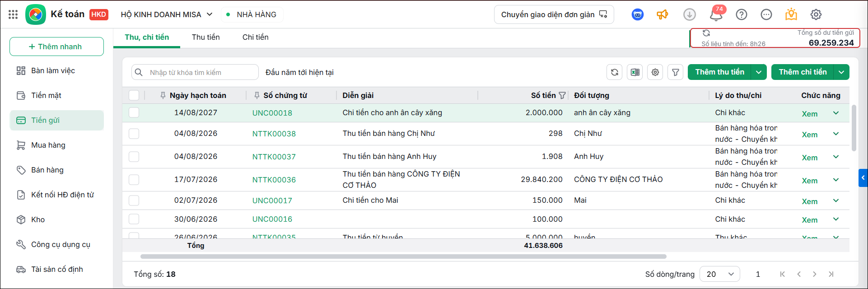Expand the HỘ KINH DOANH MISA company dropdown
The width and height of the screenshot is (868, 289).
[x=210, y=14]
